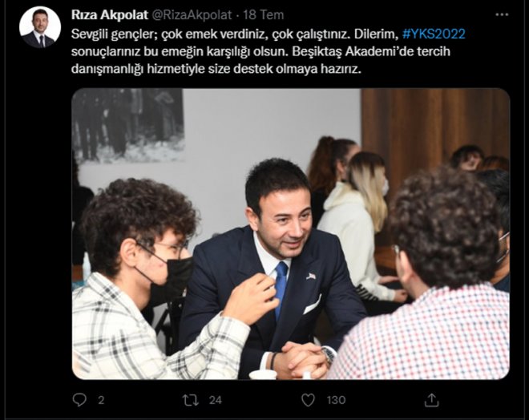The image size is (529, 420).
Task: Click Rıza Akpolat's round profile avatar
Action: pos(40,27)
